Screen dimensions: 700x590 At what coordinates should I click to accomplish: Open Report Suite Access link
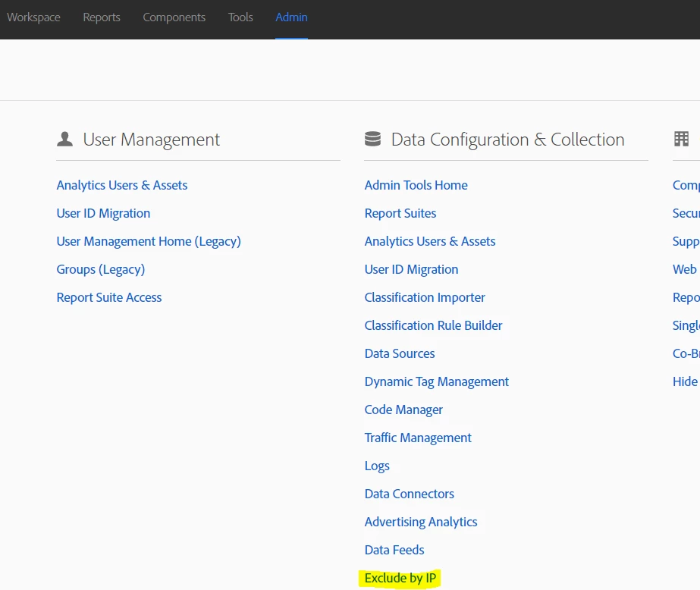[109, 298]
